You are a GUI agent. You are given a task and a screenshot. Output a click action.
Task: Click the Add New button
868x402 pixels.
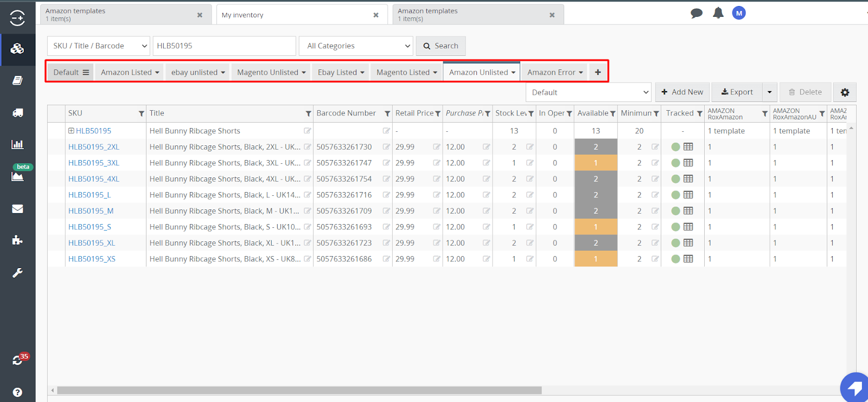(x=682, y=92)
